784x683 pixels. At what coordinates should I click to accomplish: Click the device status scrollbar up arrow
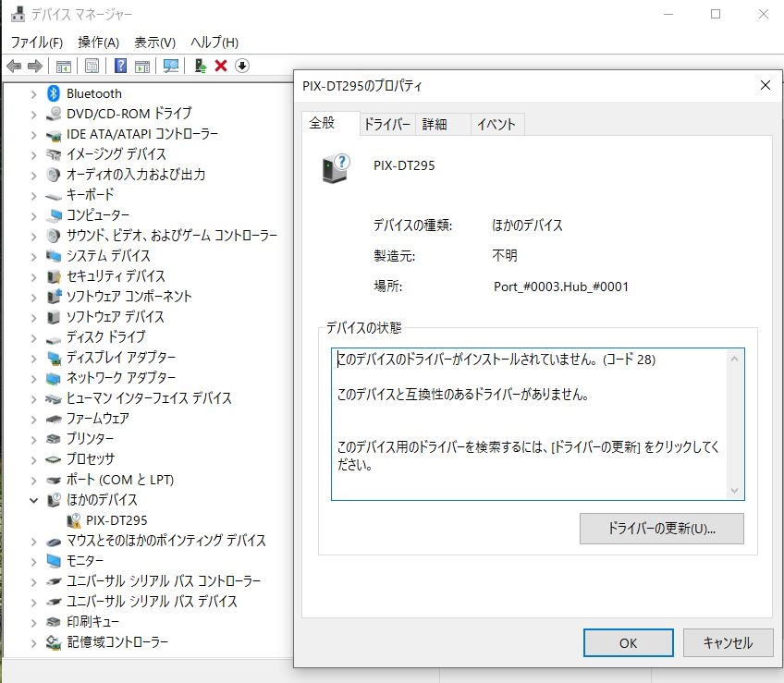pyautogui.click(x=734, y=359)
